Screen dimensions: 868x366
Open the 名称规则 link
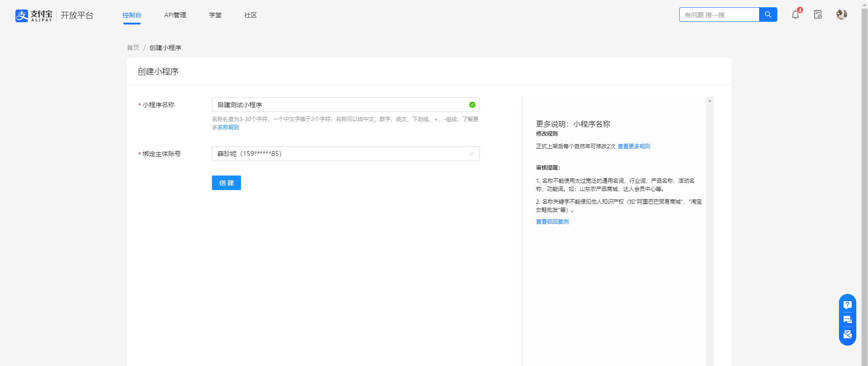pos(228,127)
